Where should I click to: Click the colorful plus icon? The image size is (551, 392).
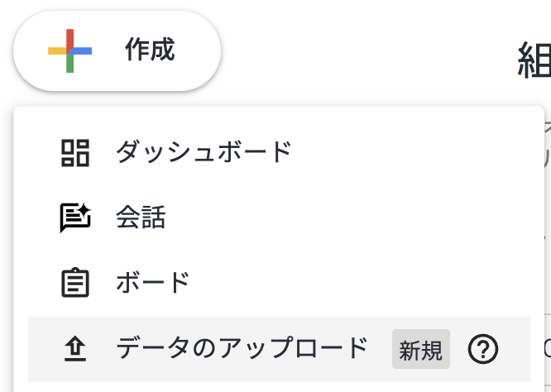tap(70, 51)
